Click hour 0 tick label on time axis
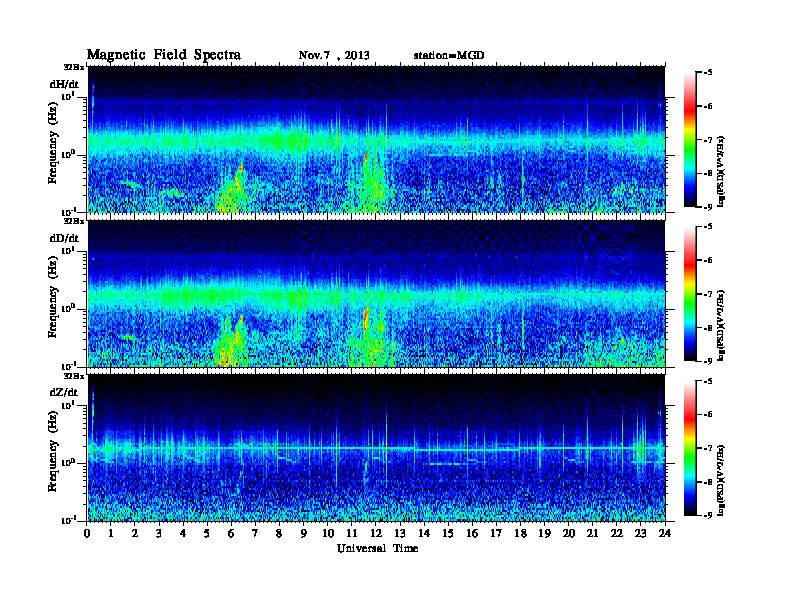Image resolution: width=792 pixels, height=612 pixels. click(87, 534)
